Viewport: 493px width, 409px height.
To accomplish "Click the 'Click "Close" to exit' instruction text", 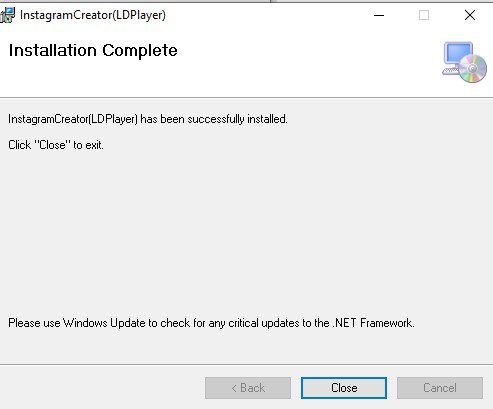I will pos(56,145).
